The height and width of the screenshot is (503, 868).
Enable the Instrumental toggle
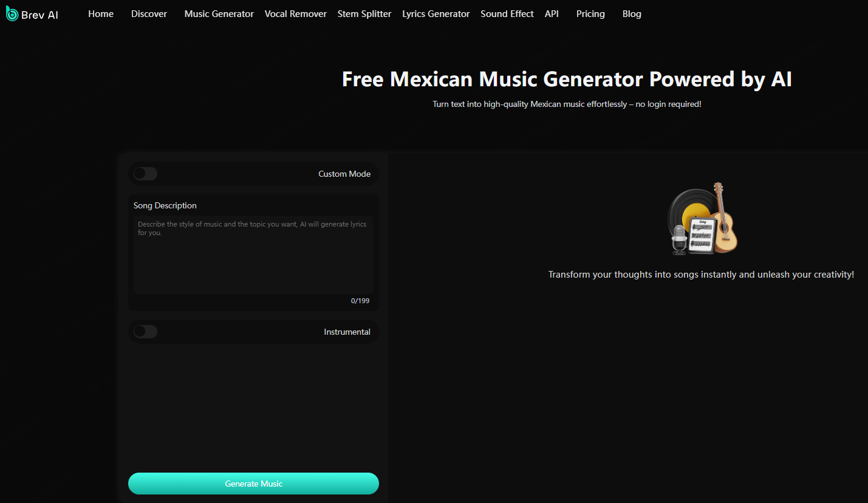pos(145,332)
